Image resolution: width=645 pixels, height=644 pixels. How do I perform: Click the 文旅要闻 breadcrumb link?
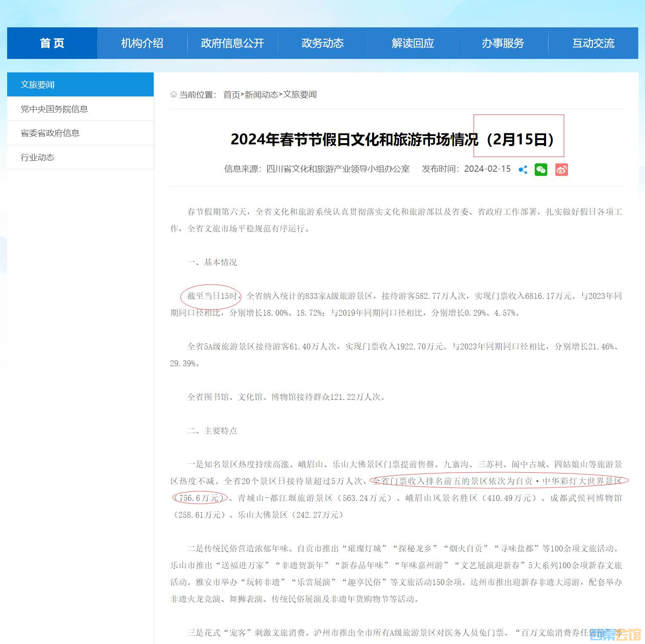pos(300,95)
